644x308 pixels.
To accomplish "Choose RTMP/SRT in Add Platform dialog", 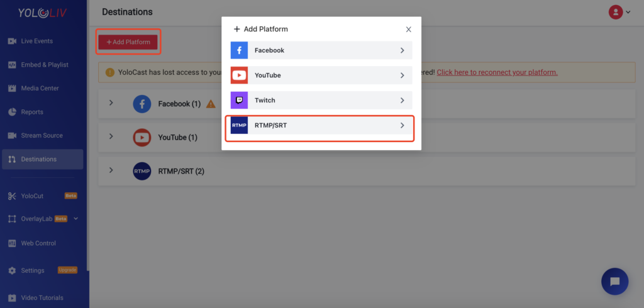I will (321, 125).
